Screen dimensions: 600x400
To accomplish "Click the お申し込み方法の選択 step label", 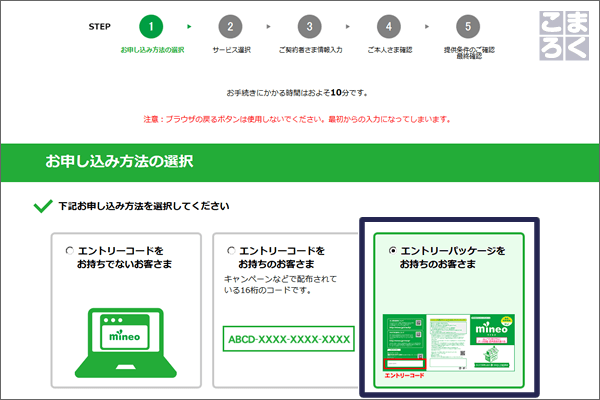I will 152,50.
